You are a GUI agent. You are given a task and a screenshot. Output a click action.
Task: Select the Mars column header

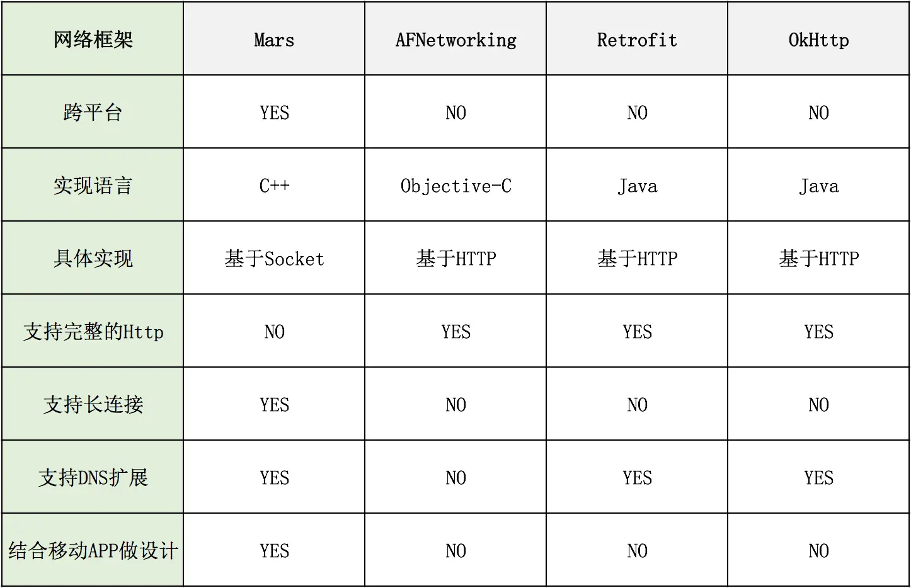click(x=274, y=39)
